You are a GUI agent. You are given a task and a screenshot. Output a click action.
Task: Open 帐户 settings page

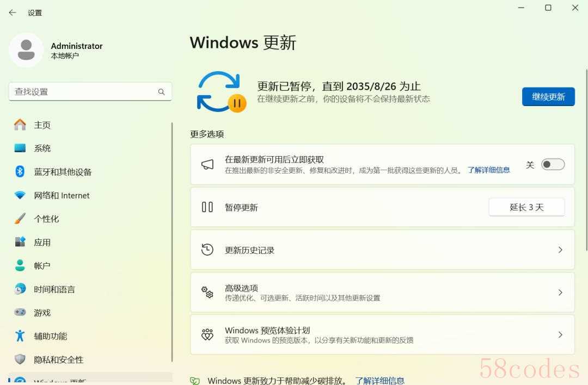point(90,265)
